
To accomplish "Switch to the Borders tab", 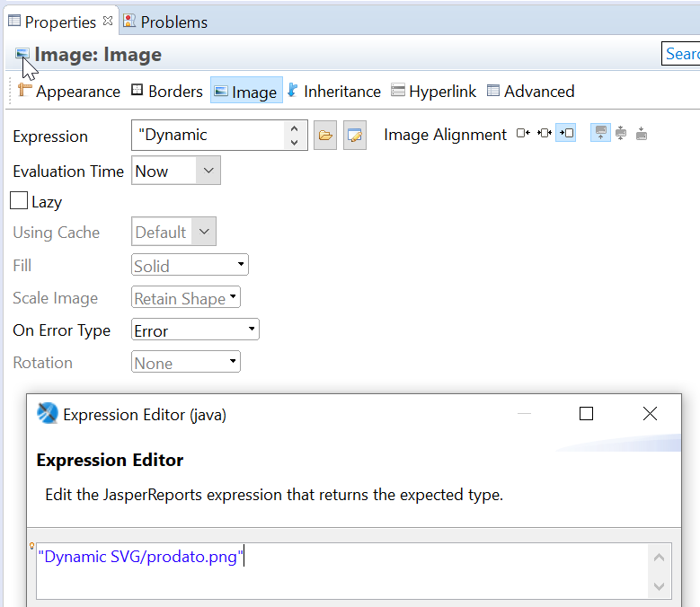I will pos(167,91).
